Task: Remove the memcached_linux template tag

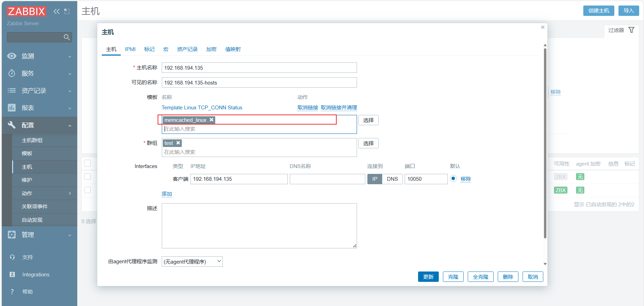Action: tap(211, 120)
